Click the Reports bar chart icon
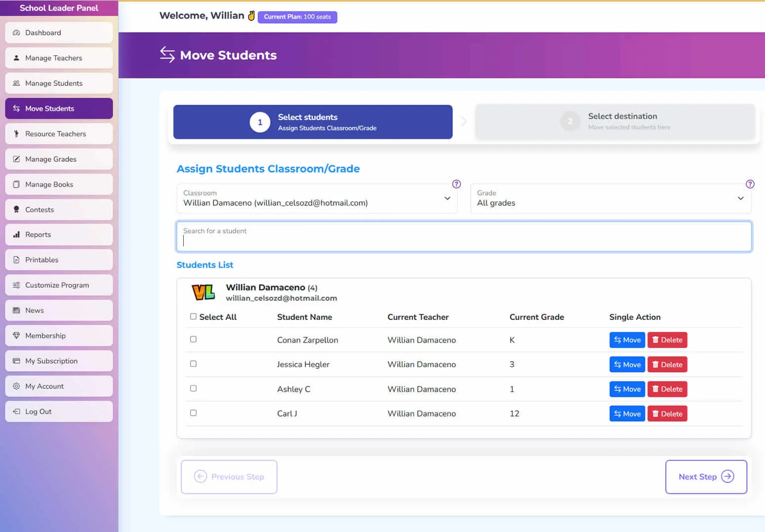765x532 pixels. click(x=16, y=234)
